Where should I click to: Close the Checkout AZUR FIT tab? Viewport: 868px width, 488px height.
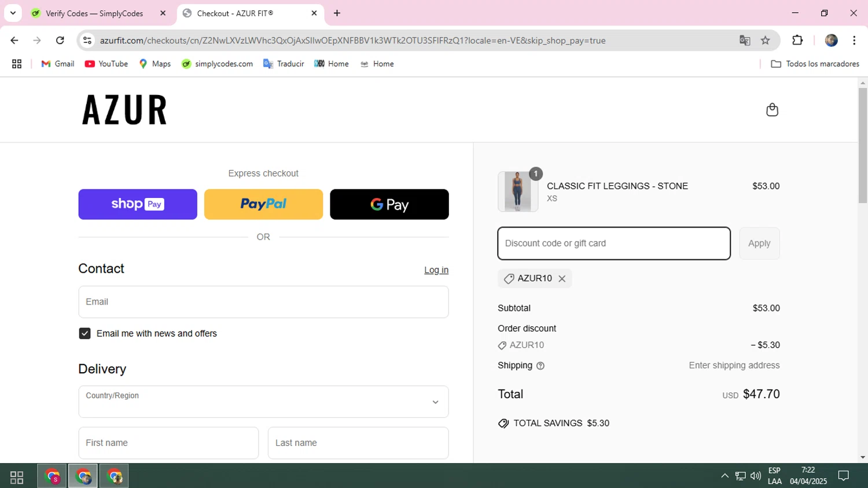pyautogui.click(x=314, y=13)
